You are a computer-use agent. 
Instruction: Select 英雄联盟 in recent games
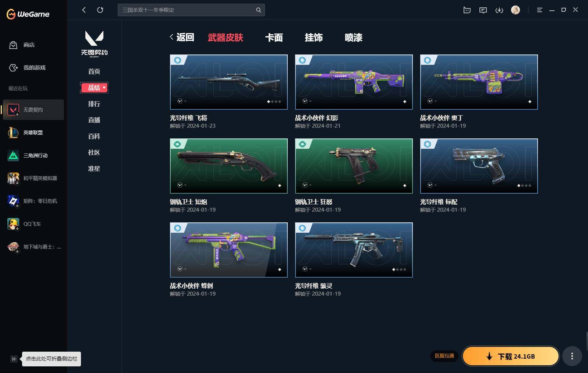click(x=33, y=133)
